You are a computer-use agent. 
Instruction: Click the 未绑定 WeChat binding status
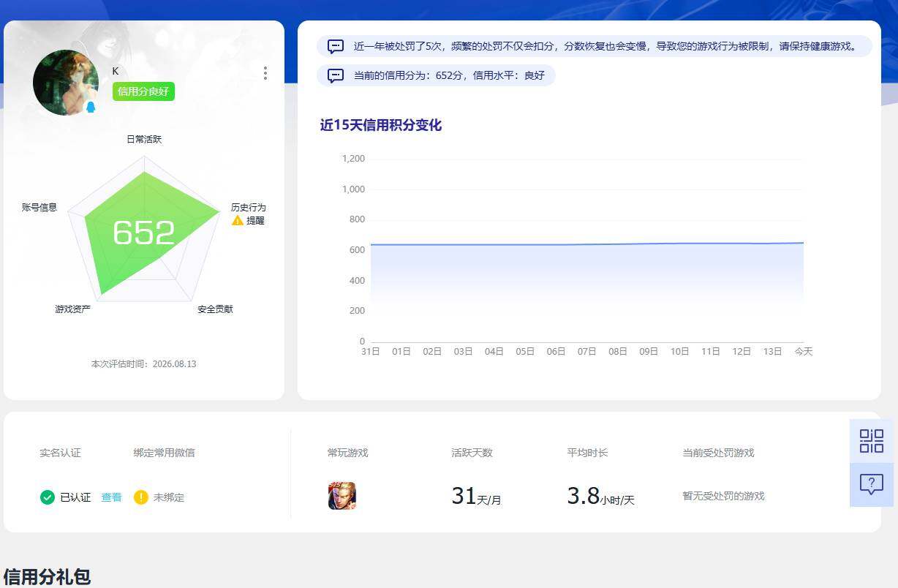[169, 497]
